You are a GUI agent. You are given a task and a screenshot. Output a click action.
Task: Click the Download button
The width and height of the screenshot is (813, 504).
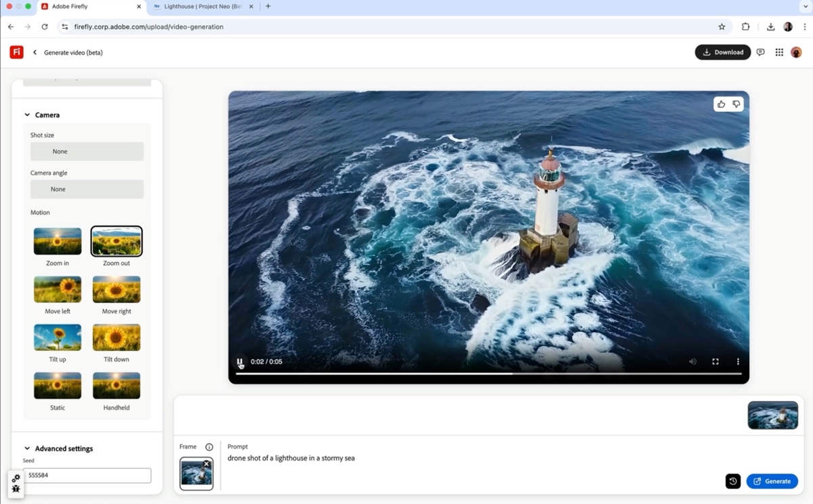tap(722, 52)
